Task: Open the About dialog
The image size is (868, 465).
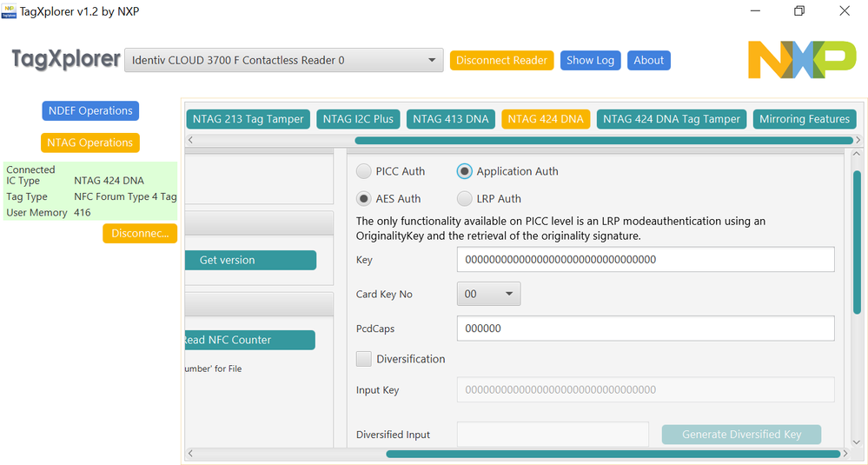Action: [649, 60]
